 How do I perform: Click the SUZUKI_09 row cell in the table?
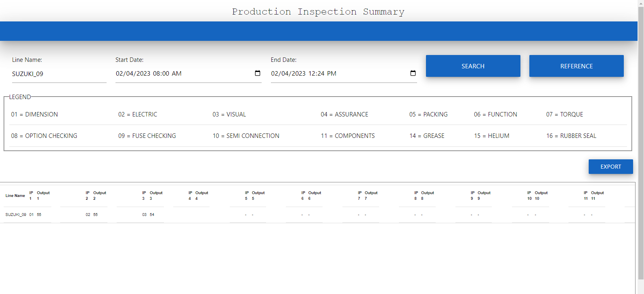(16, 215)
